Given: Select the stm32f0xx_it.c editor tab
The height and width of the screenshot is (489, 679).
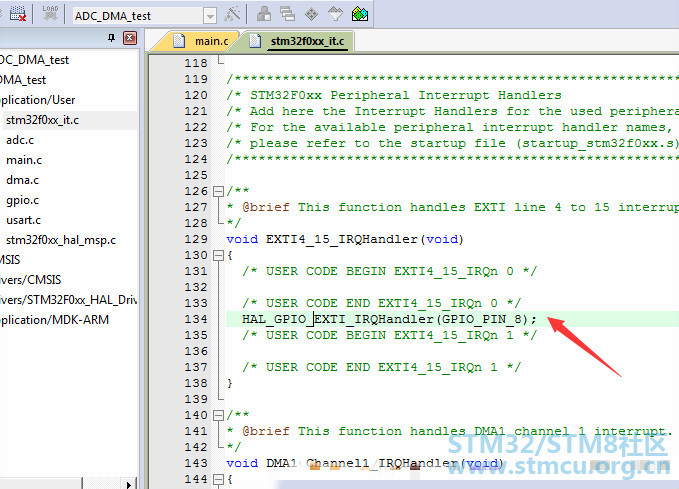Looking at the screenshot, I should pos(299,41).
